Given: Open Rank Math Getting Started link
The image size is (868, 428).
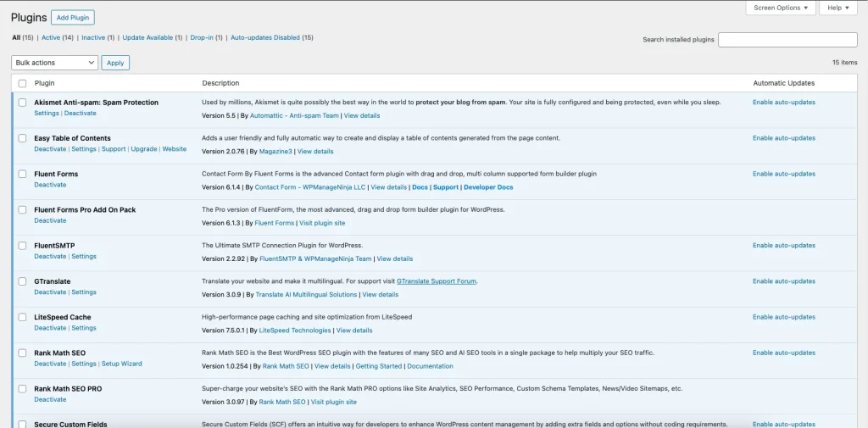Looking at the screenshot, I should click(x=379, y=366).
